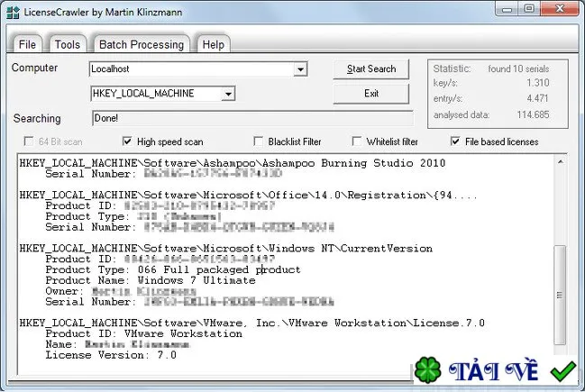This screenshot has height=392, width=585.
Task: Click the 'License Version: 7.0' line
Action: (111, 355)
